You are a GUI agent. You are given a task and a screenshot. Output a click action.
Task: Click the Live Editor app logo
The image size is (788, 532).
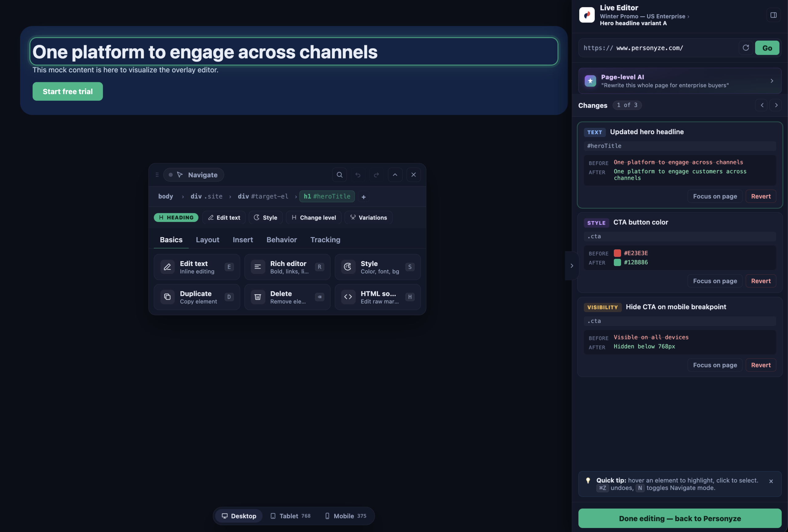[587, 15]
